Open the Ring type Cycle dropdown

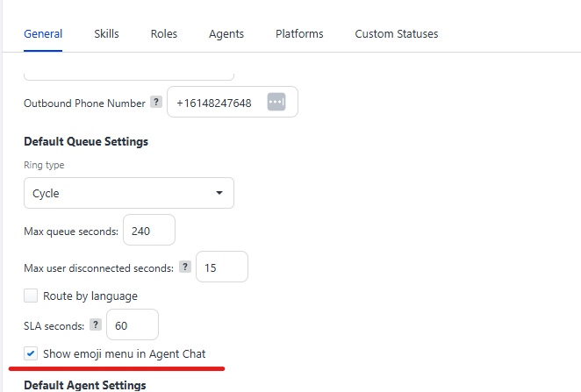point(129,193)
